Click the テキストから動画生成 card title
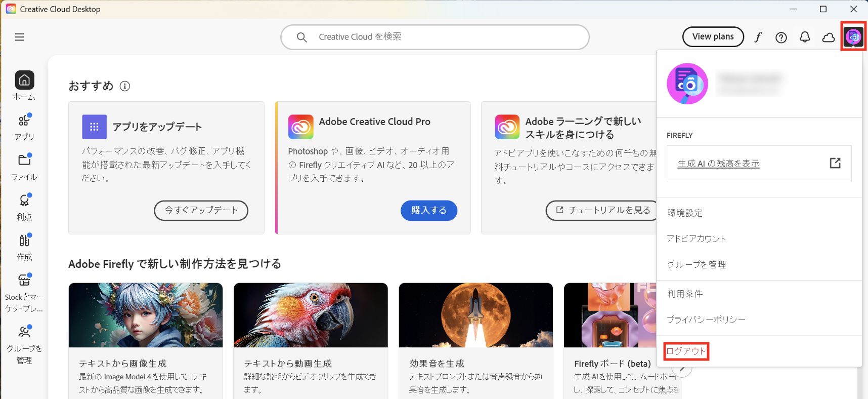 [x=288, y=364]
